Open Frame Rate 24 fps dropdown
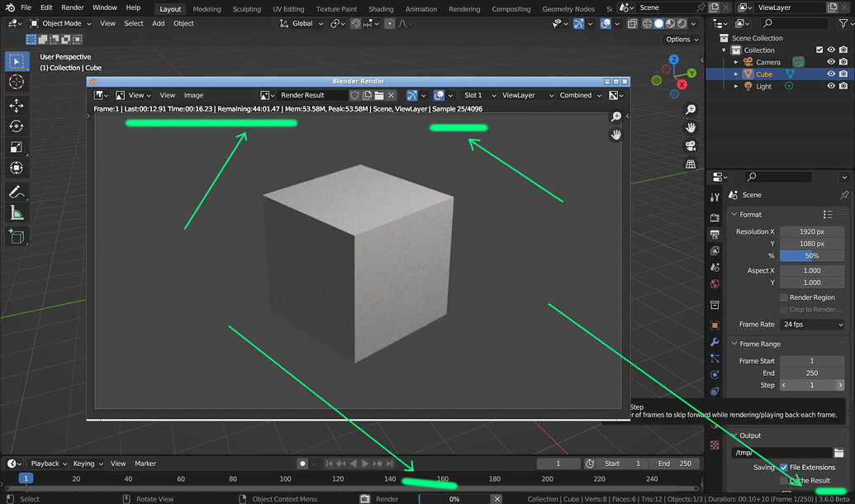The image size is (855, 504). (812, 324)
